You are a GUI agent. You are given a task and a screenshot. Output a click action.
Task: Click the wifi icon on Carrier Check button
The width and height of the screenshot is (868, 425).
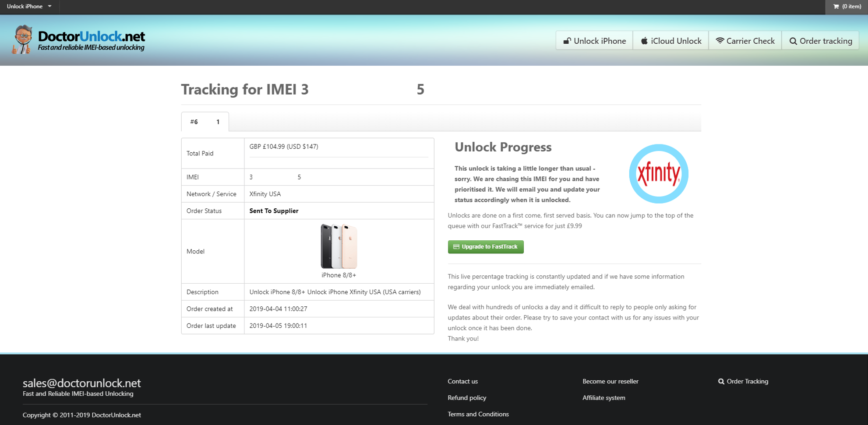720,41
